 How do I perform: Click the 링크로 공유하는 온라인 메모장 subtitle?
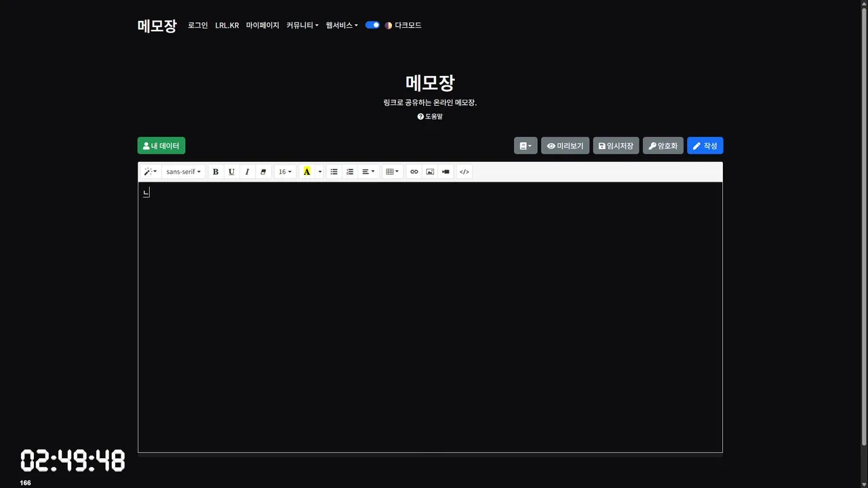coord(430,103)
